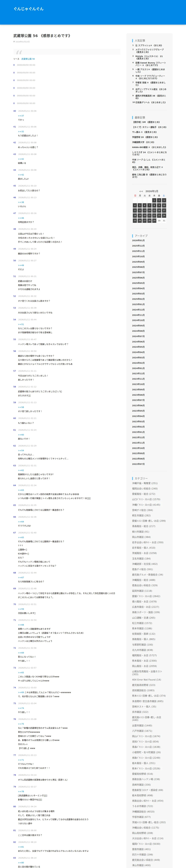Open archive 2024年12月
The image size is (186, 868).
pyautogui.click(x=138, y=310)
